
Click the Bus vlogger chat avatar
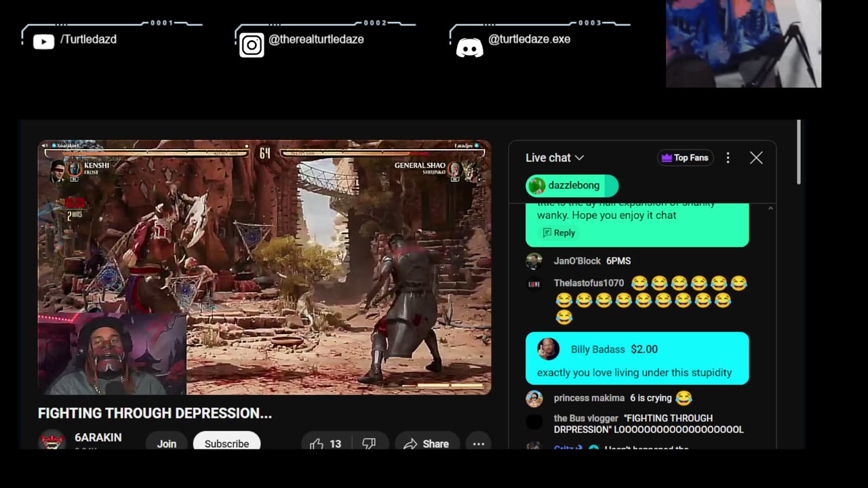click(534, 422)
